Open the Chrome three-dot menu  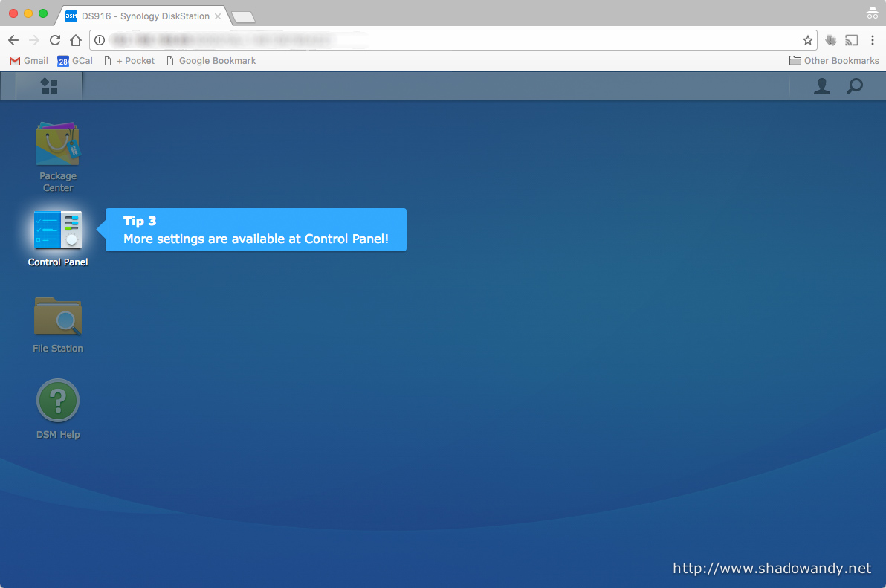click(873, 40)
